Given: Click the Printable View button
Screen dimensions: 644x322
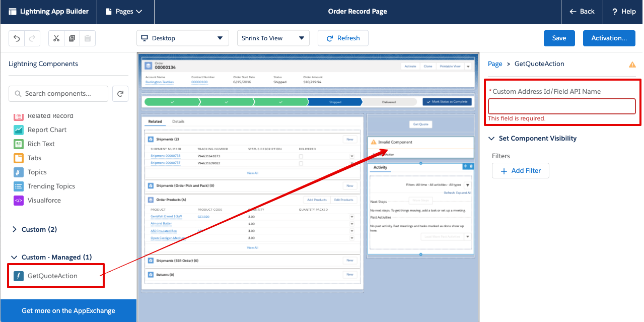Looking at the screenshot, I should point(450,67).
